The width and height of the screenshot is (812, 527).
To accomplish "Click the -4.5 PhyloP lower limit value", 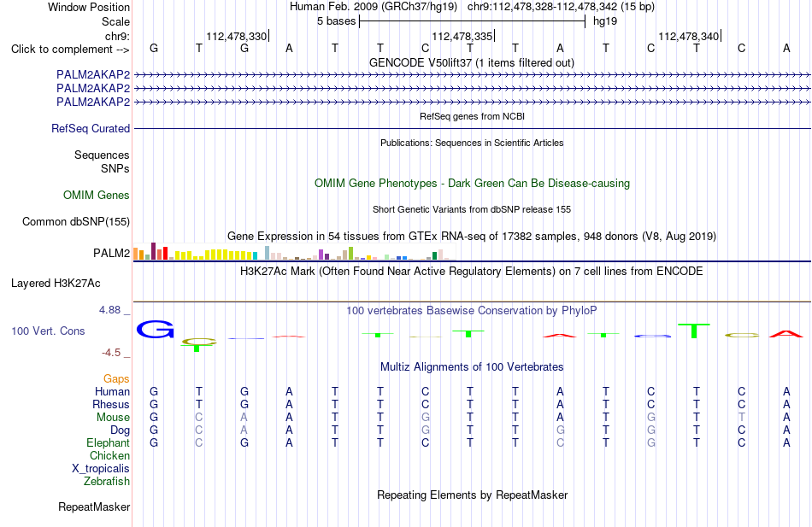I will pos(111,353).
